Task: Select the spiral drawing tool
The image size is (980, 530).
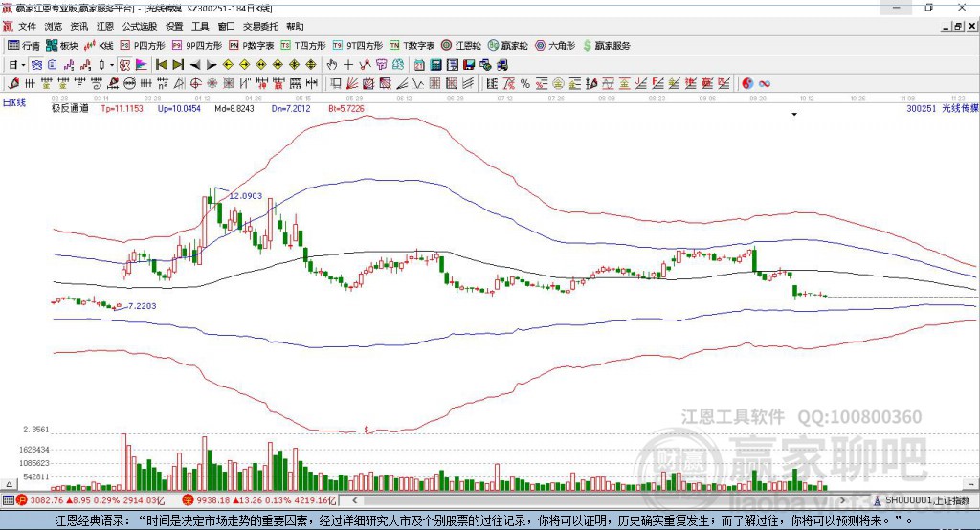Action: (97, 83)
